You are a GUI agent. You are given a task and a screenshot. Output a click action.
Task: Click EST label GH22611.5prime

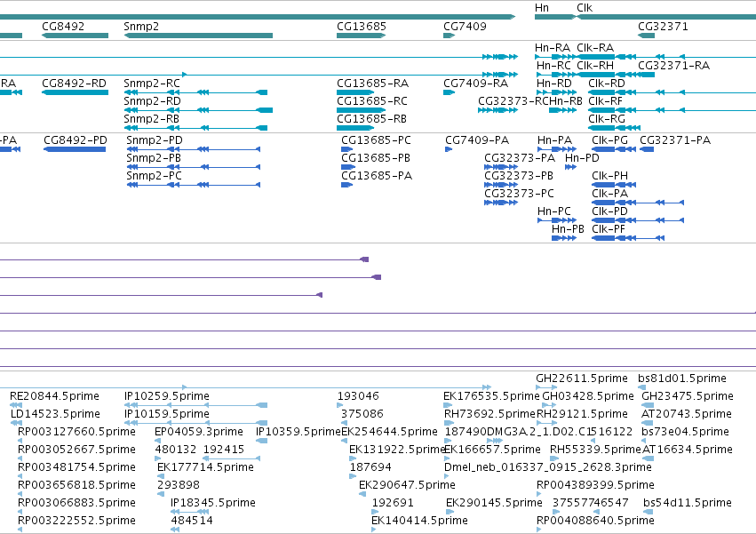582,379
